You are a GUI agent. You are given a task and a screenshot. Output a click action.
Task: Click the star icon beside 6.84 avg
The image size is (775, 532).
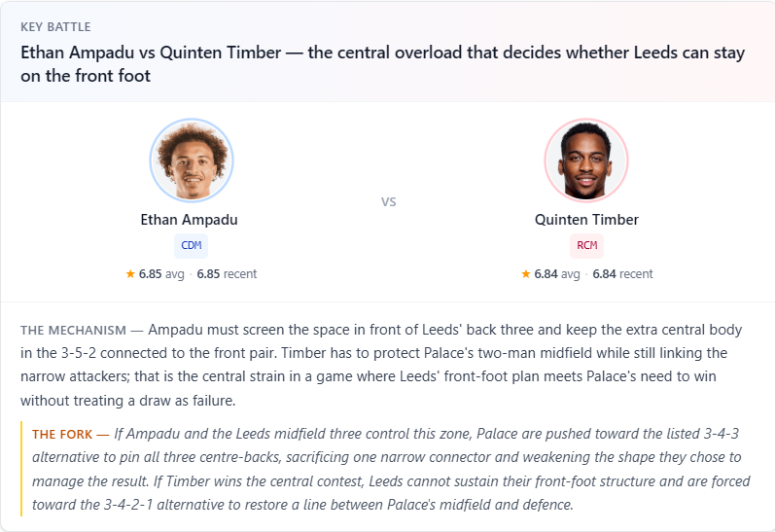[525, 274]
